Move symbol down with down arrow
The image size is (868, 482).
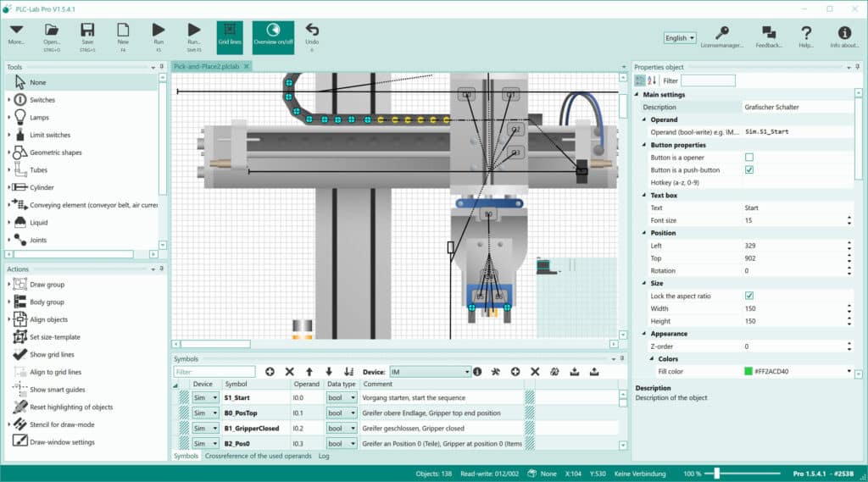pos(329,372)
